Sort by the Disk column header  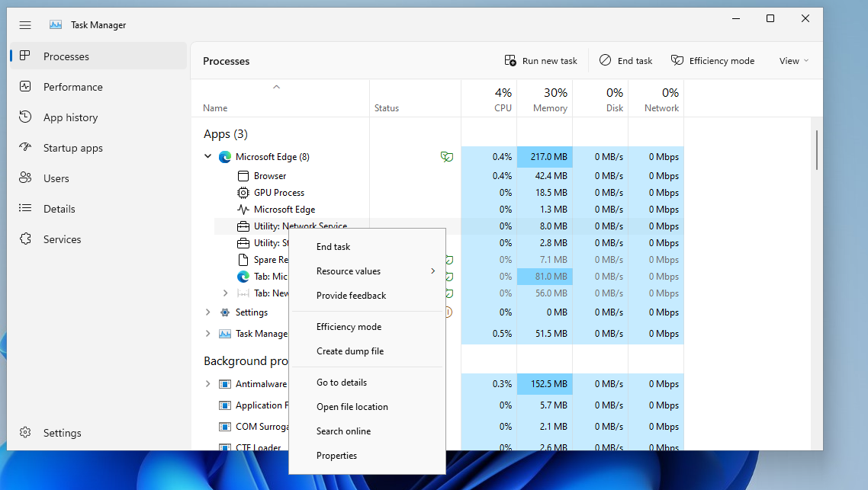[x=600, y=98]
